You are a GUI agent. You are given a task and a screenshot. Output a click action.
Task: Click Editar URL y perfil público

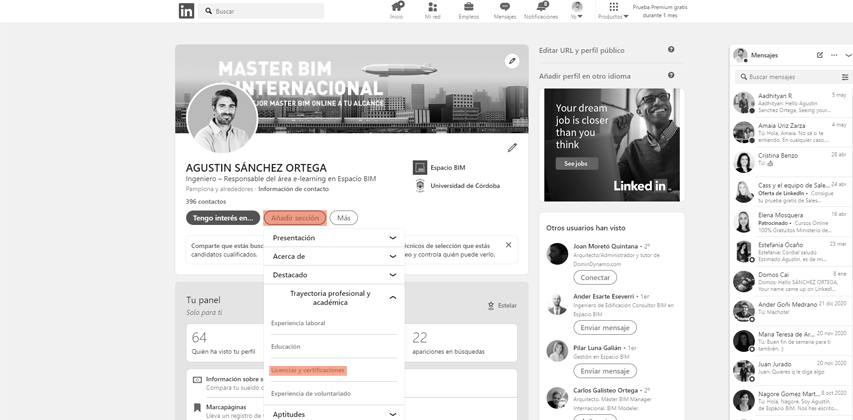(x=582, y=50)
